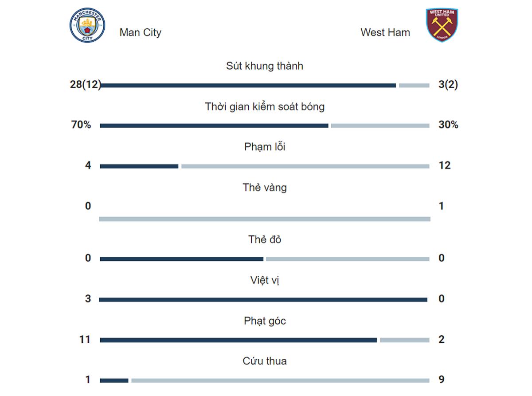Click the Việt vị offside label
Screen dimensions: 532x396
(x=265, y=280)
